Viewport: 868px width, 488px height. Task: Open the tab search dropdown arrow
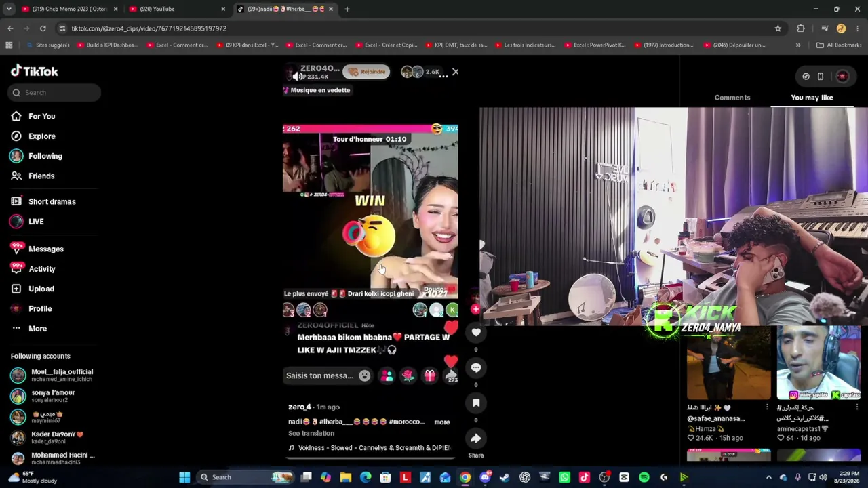(x=9, y=9)
